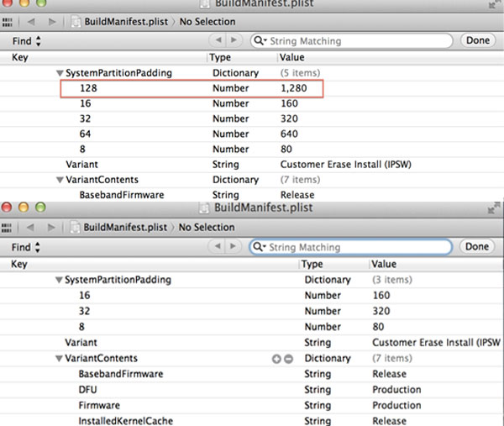Click No Selection in top window's path bar
Viewport: 504px width, 426px height.
tap(207, 21)
